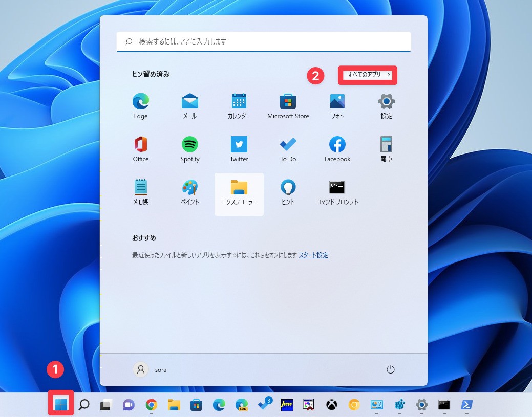This screenshot has width=532, height=417.
Task: Open the sora user account menu
Action: pyautogui.click(x=150, y=369)
